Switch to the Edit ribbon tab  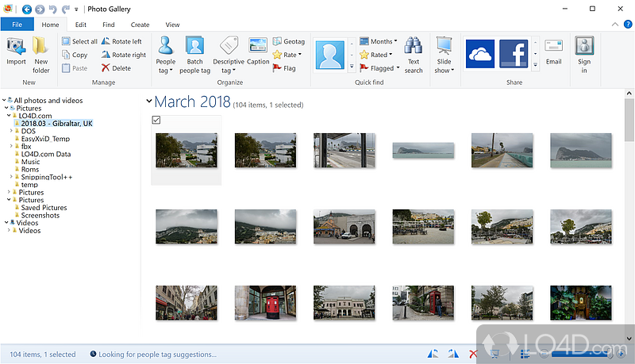click(81, 25)
